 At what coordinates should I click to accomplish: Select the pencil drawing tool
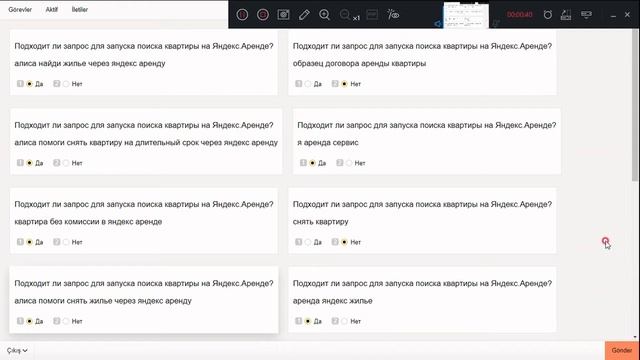point(304,15)
